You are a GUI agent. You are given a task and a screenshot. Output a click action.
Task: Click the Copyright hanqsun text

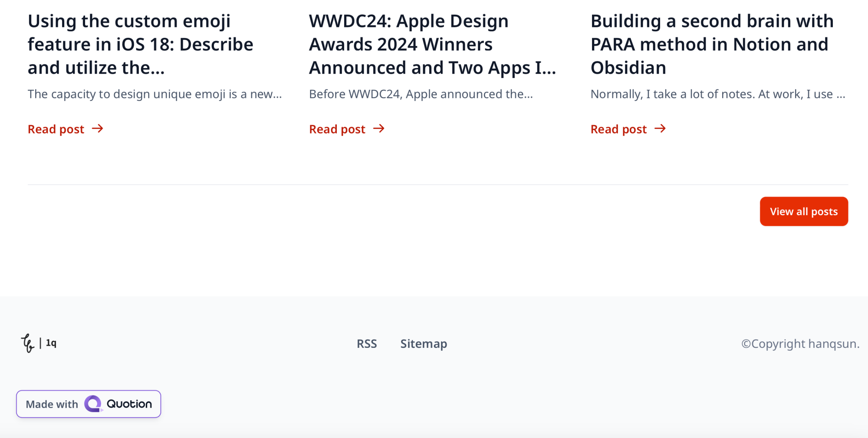pos(800,344)
